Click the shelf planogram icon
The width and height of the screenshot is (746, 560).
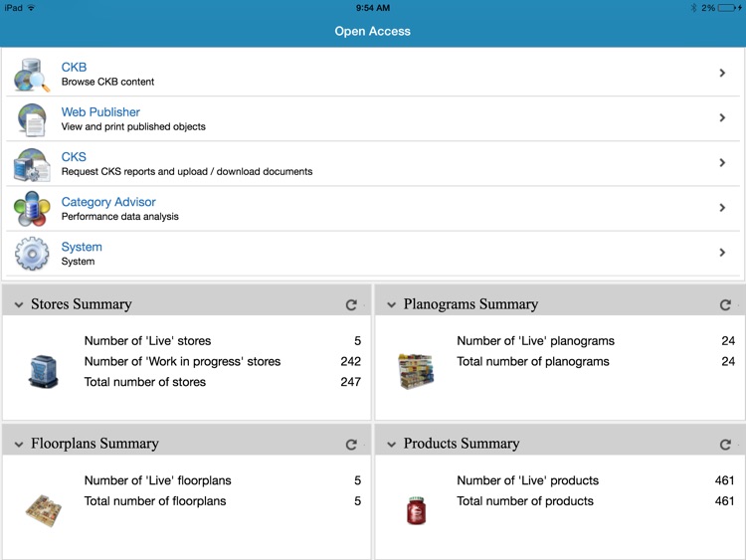coord(416,372)
